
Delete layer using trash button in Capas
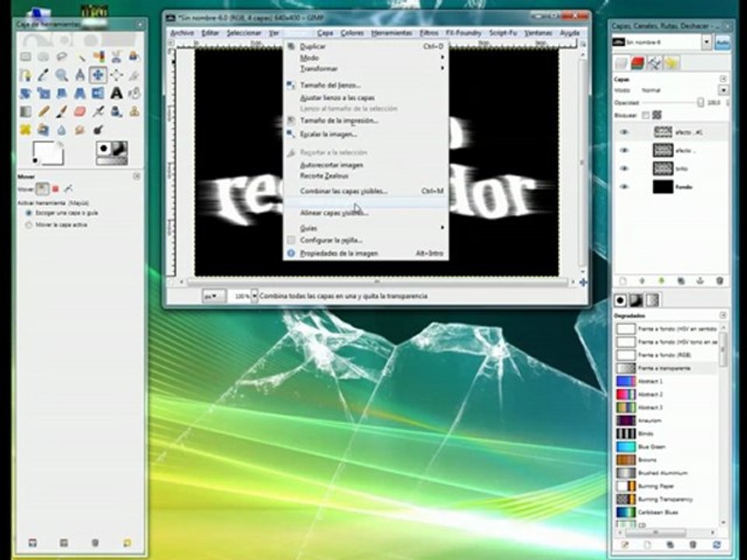[x=720, y=281]
